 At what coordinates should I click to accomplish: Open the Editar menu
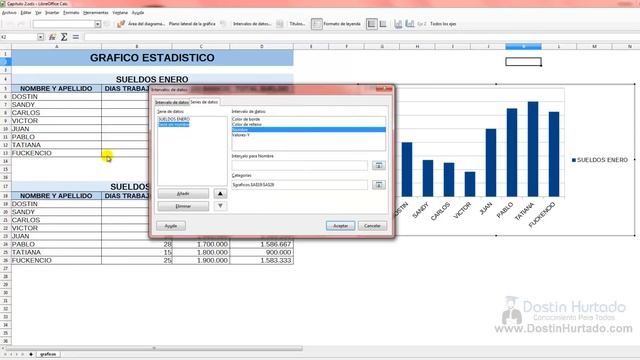[x=26, y=13]
